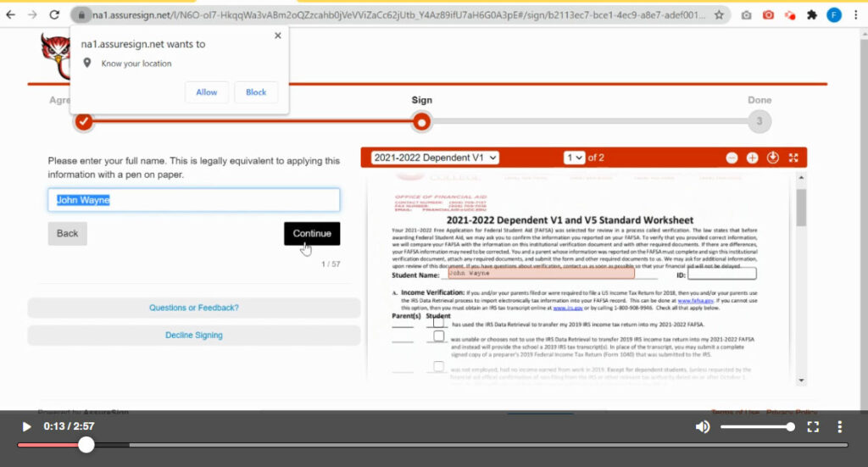Click the Terms of Use link
The image size is (868, 467).
coord(735,412)
